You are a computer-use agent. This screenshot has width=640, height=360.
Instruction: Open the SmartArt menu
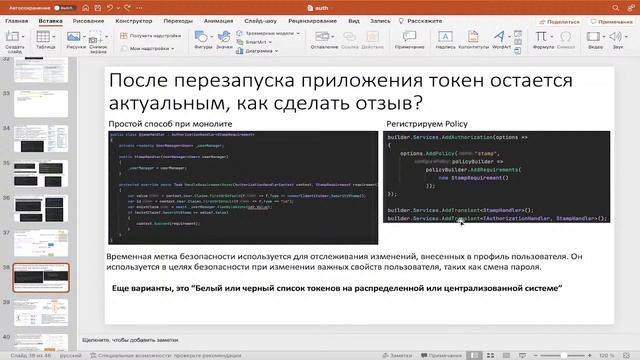point(254,42)
